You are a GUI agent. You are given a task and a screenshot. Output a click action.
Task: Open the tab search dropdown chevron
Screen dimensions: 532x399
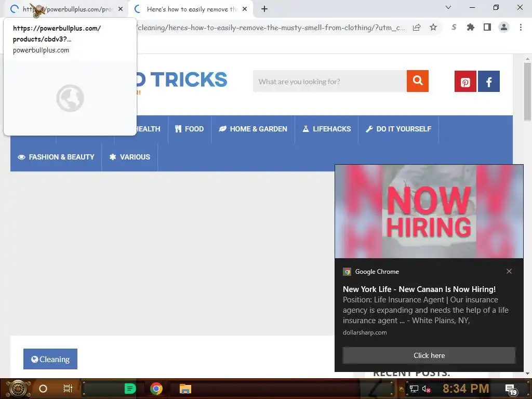click(448, 7)
